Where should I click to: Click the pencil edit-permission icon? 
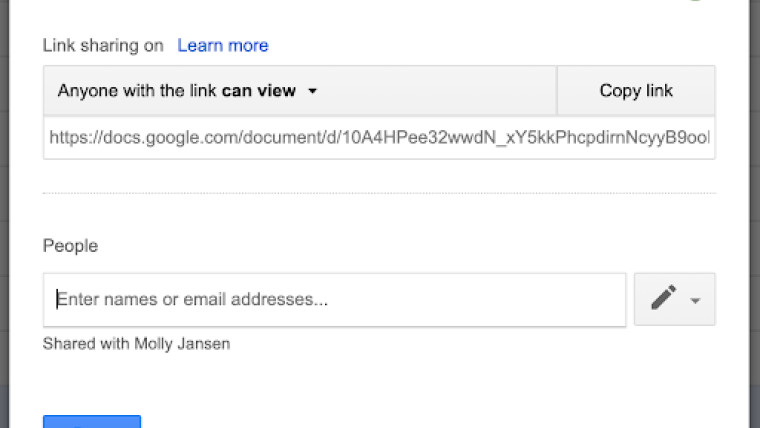pyautogui.click(x=664, y=298)
